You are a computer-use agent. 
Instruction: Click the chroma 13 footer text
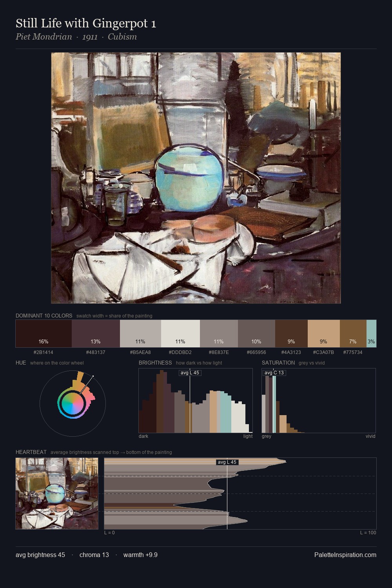click(94, 555)
